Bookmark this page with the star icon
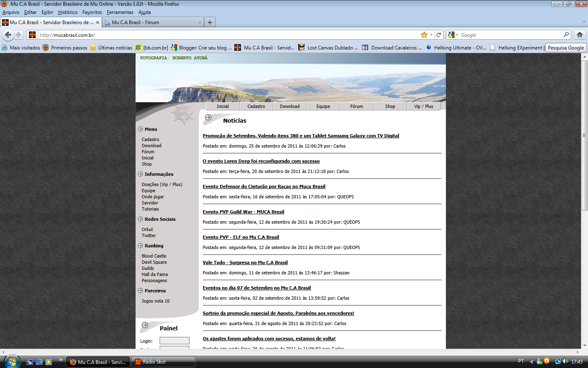588x368 pixels. (424, 35)
